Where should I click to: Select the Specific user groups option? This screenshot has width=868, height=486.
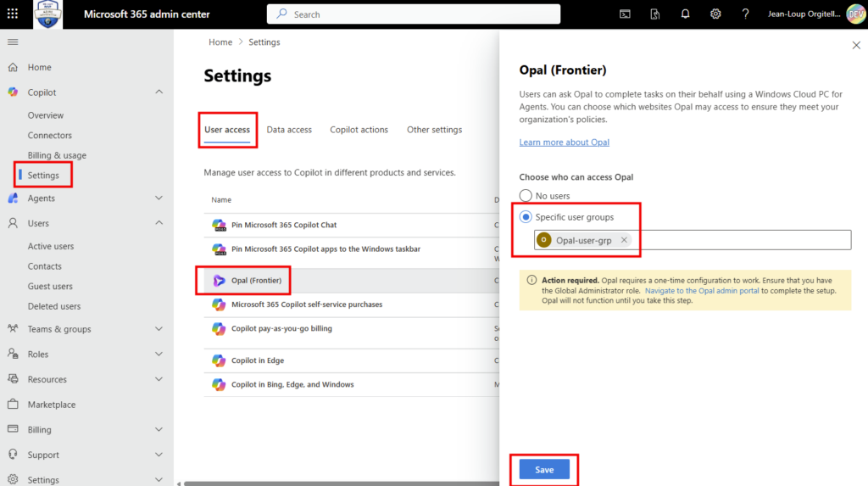coord(526,217)
